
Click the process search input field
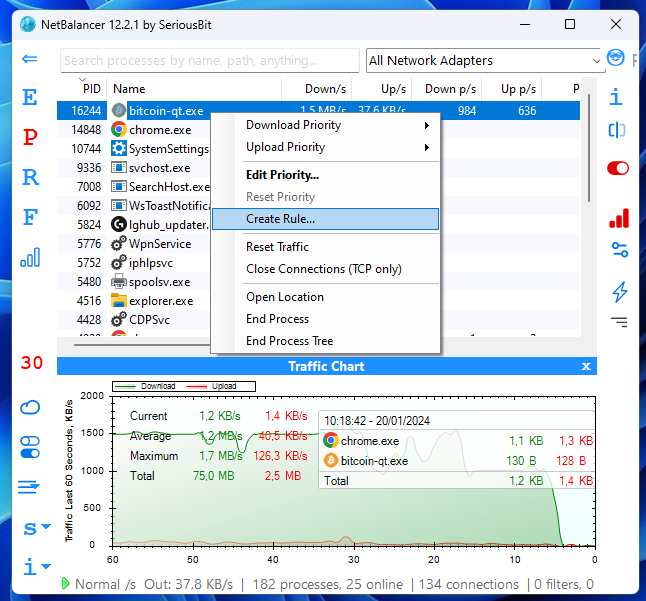point(210,61)
